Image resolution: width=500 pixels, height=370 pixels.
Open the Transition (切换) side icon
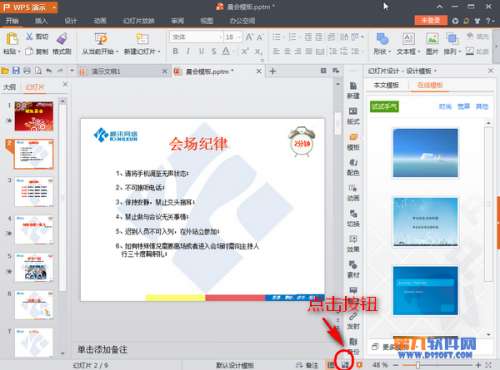(x=353, y=214)
